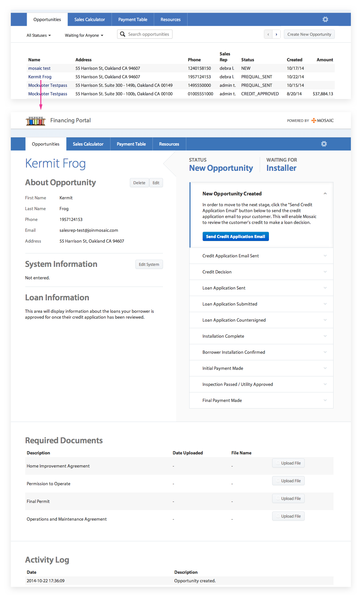Open the All Statuses filter dropdown

39,35
